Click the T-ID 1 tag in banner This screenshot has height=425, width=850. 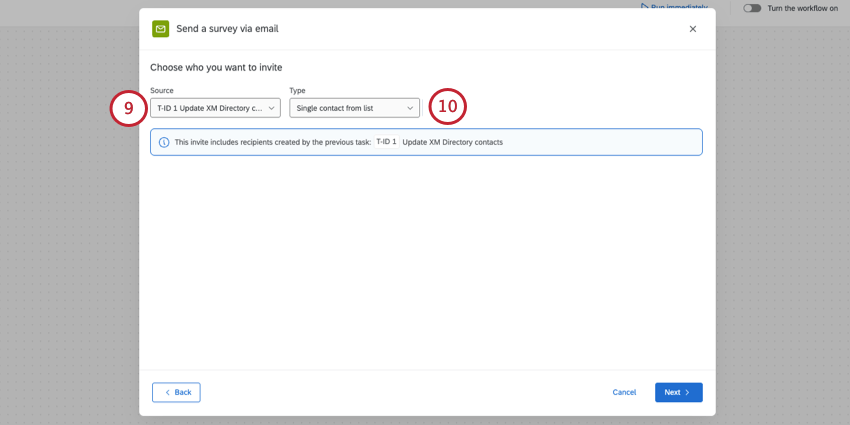pyautogui.click(x=386, y=142)
